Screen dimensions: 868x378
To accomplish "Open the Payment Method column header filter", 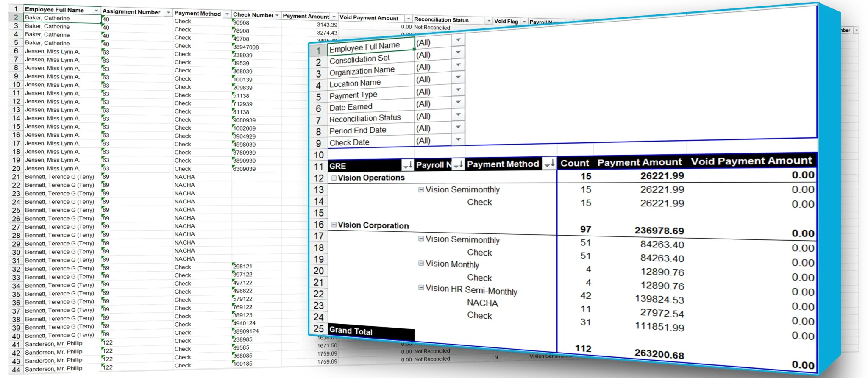I will (227, 14).
